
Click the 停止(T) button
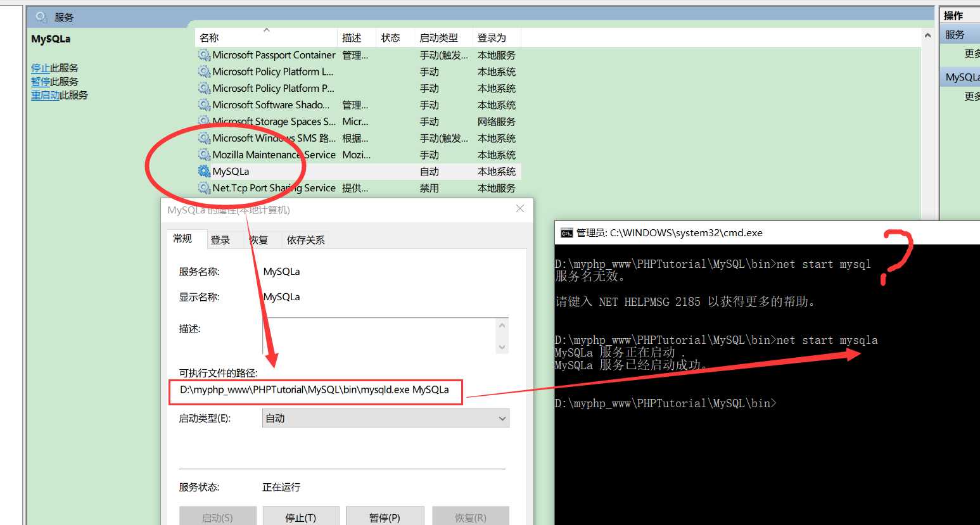click(x=300, y=517)
